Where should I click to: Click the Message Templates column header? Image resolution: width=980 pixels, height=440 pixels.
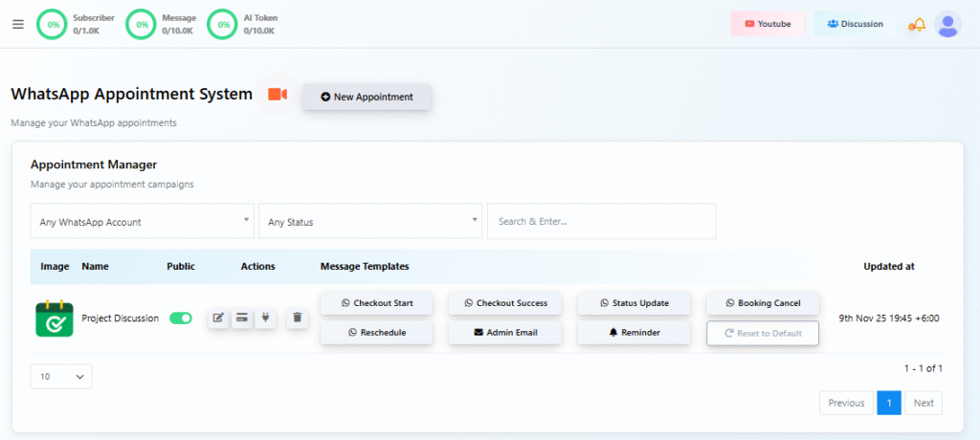[x=365, y=266]
